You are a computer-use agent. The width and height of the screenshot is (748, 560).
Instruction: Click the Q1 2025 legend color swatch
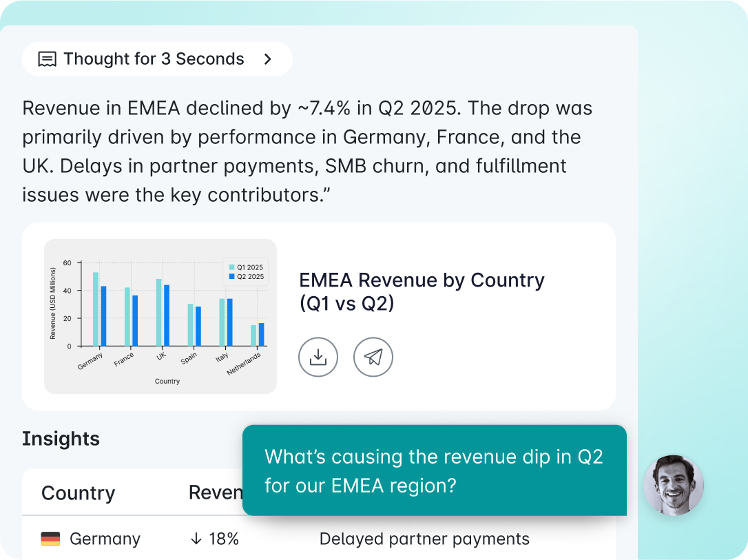click(x=231, y=267)
